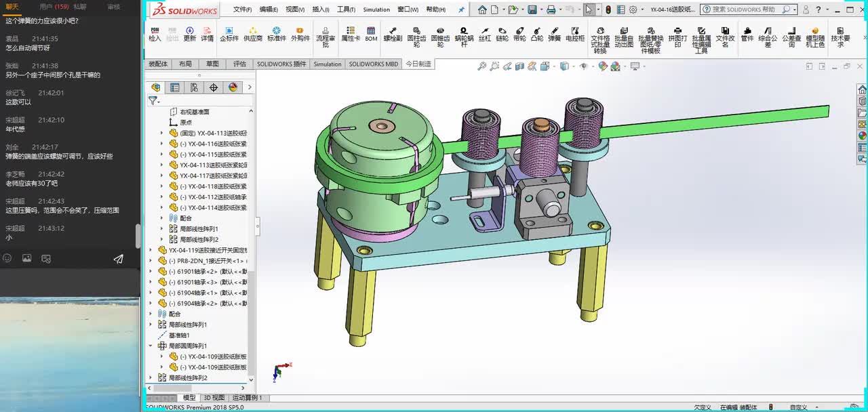
Task: Switch to the 草图 sketch tab
Action: (212, 64)
